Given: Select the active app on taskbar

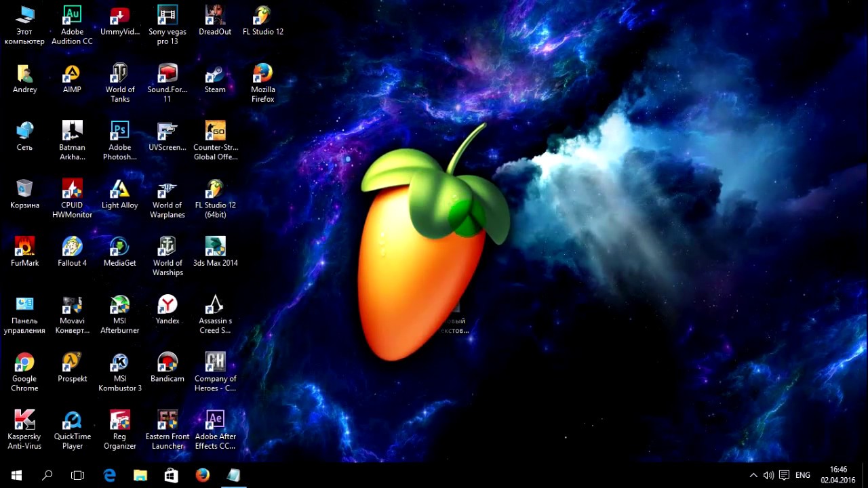Looking at the screenshot, I should pyautogui.click(x=234, y=475).
